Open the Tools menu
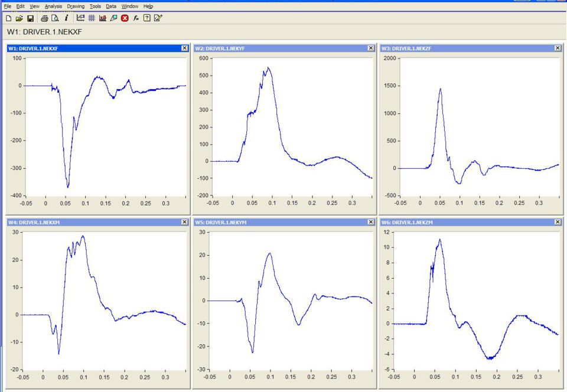567x392 pixels. click(x=96, y=6)
